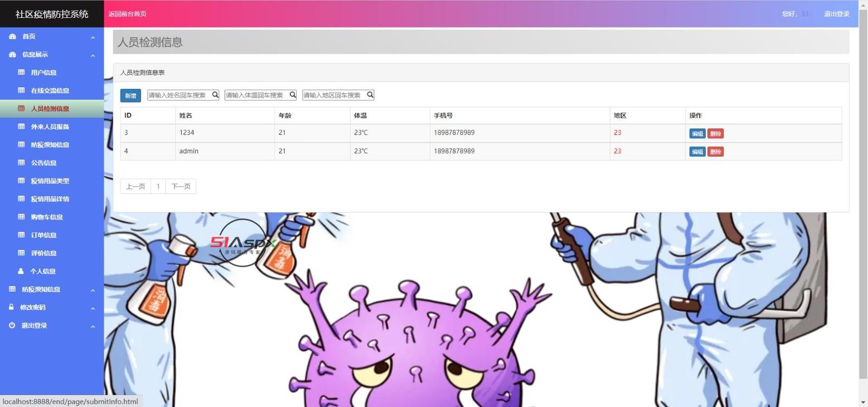The width and height of the screenshot is (868, 407).
Task: Open 购物车信息 via its sidebar icon
Action: (21, 217)
